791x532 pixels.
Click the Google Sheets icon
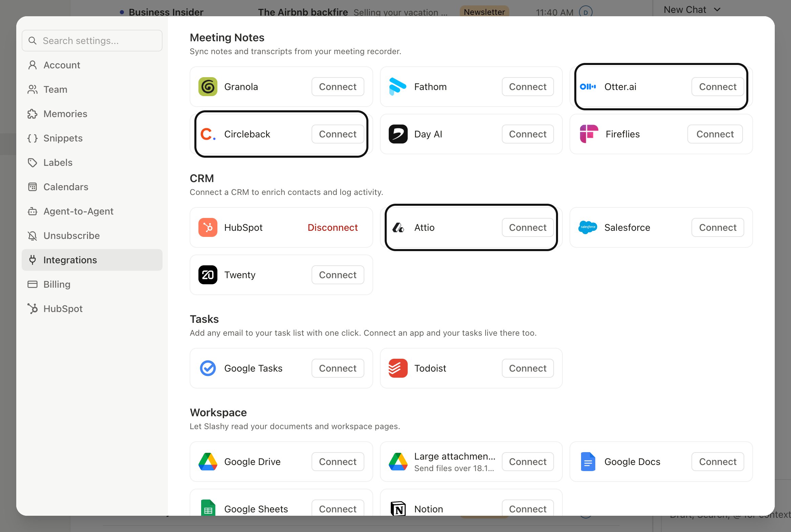208,508
